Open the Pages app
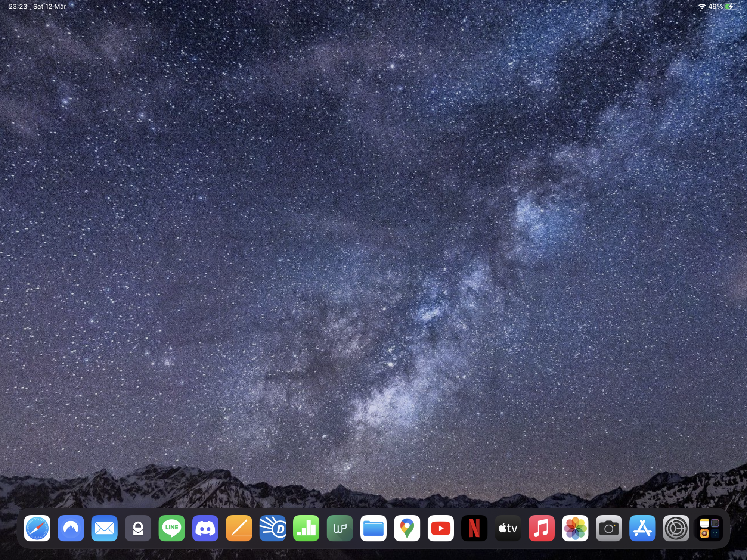 coord(239,528)
